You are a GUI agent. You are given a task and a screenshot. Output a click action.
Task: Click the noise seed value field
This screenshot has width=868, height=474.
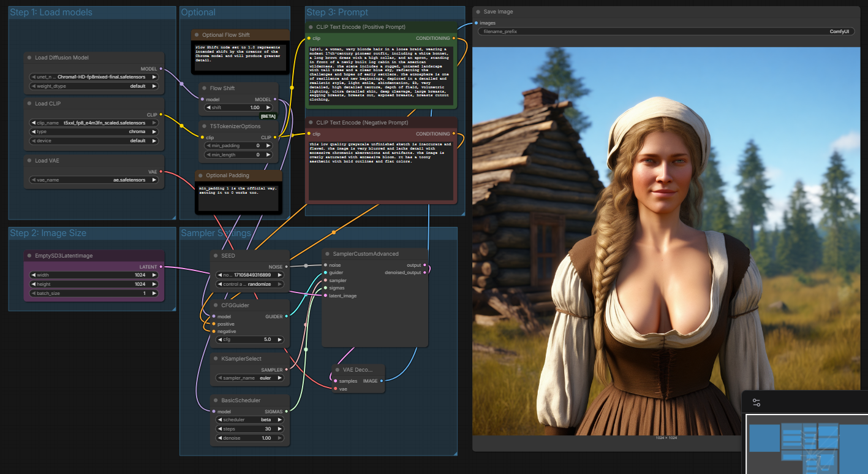[249, 275]
